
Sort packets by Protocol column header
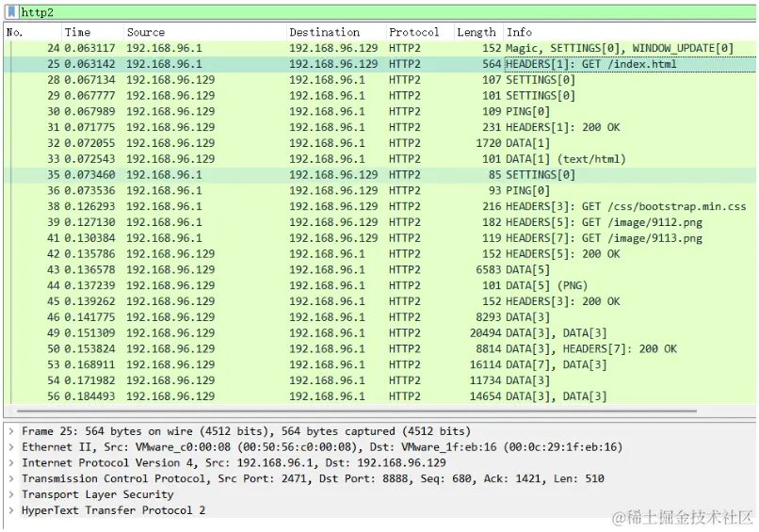420,32
